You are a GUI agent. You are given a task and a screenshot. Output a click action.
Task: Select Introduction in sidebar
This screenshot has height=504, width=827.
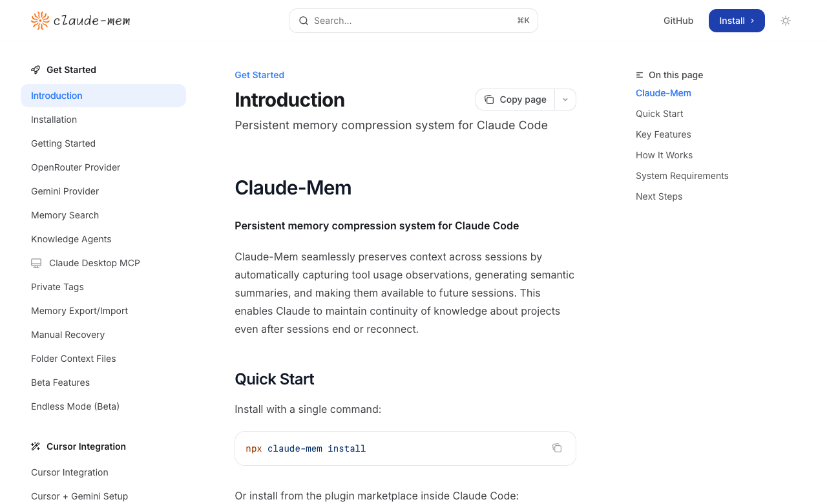pos(103,96)
